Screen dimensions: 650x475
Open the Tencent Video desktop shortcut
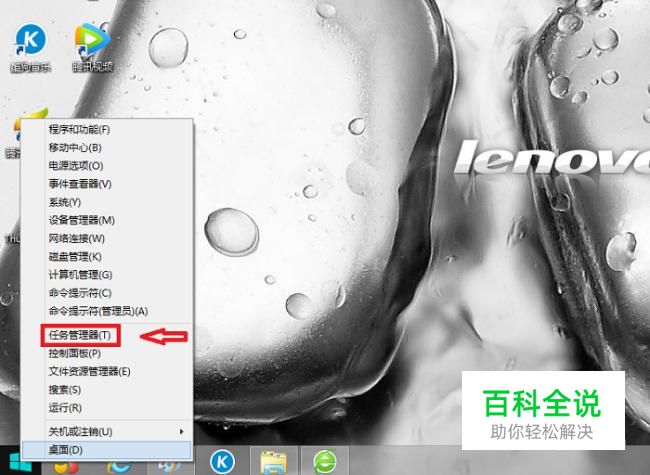[93, 48]
